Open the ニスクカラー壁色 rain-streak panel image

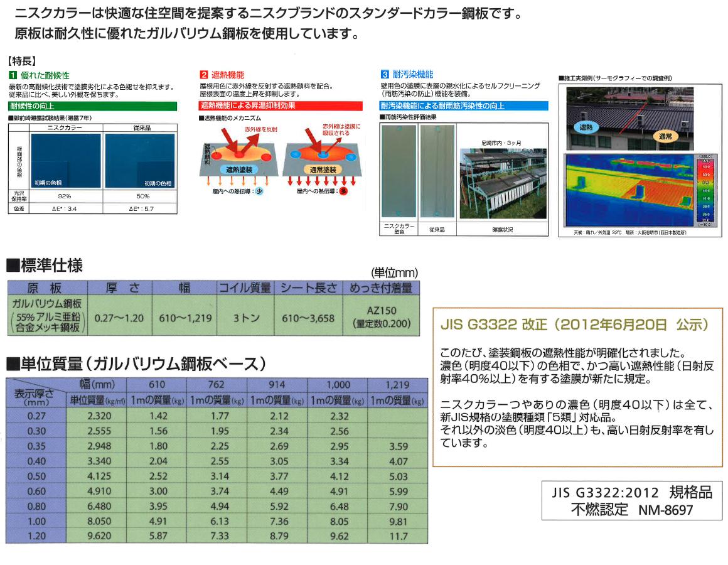point(399,171)
